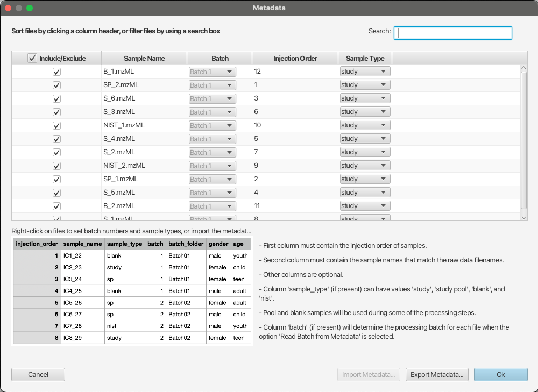Click the Export Metadata... button
The image size is (538, 392).
click(x=437, y=374)
